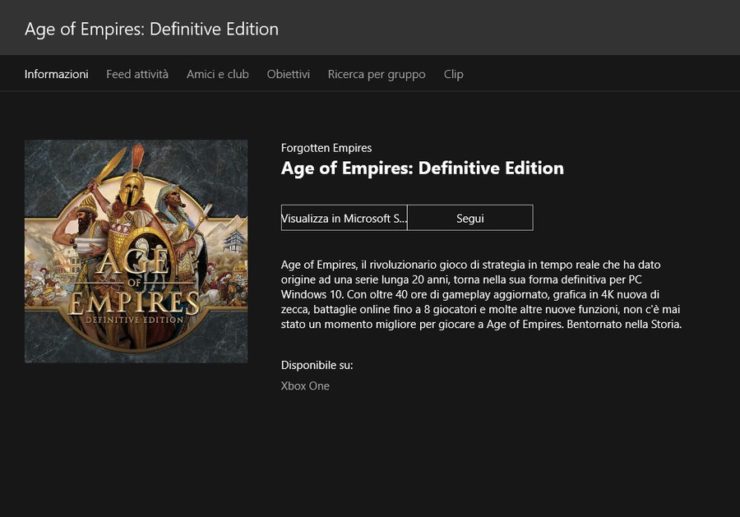Click the Definitive Edition banner on the cover
740x517 pixels.
(x=135, y=319)
